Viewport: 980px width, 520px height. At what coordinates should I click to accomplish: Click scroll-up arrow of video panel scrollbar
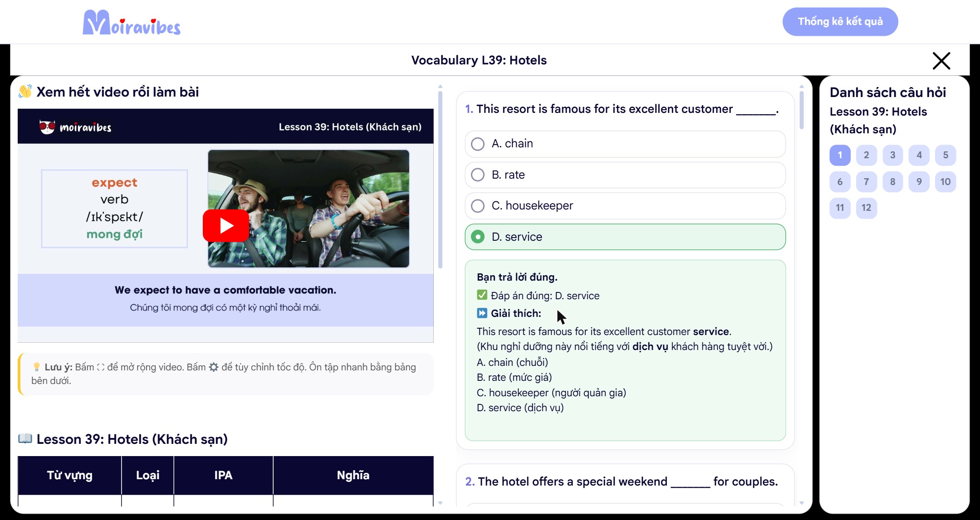[440, 86]
